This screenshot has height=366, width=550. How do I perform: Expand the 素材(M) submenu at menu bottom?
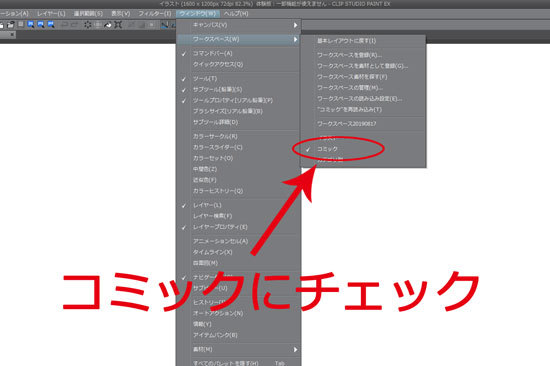pos(239,349)
